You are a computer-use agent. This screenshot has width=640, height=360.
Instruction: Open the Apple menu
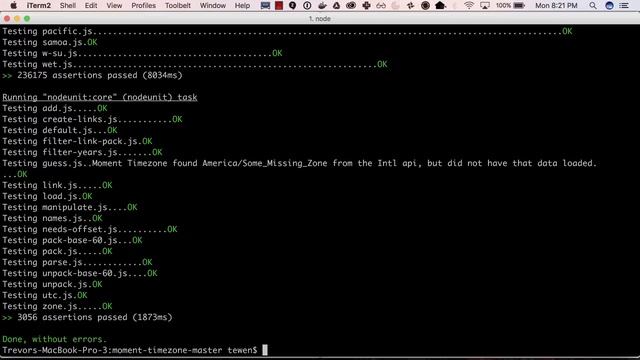pyautogui.click(x=13, y=5)
